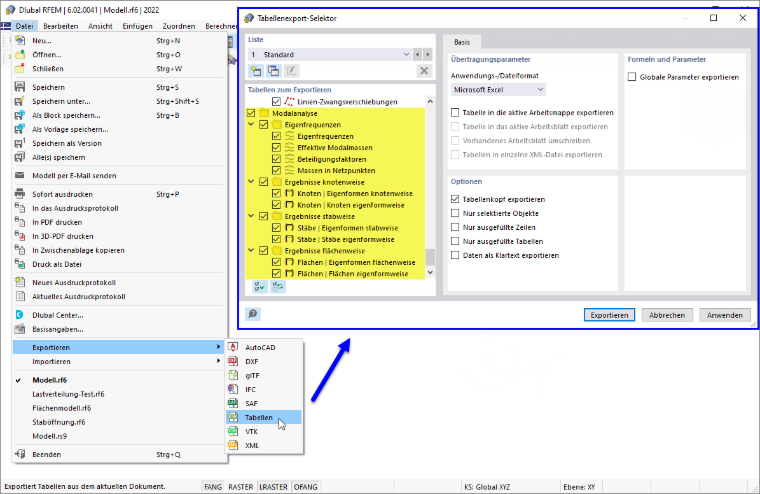Uncheck Effektive Modalmassen table

pos(276,147)
